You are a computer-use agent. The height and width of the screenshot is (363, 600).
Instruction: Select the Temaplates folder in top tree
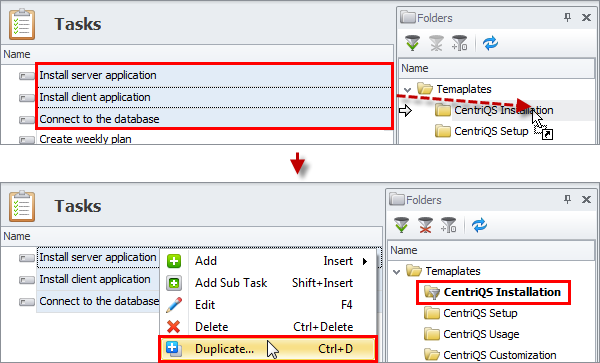[x=464, y=89]
